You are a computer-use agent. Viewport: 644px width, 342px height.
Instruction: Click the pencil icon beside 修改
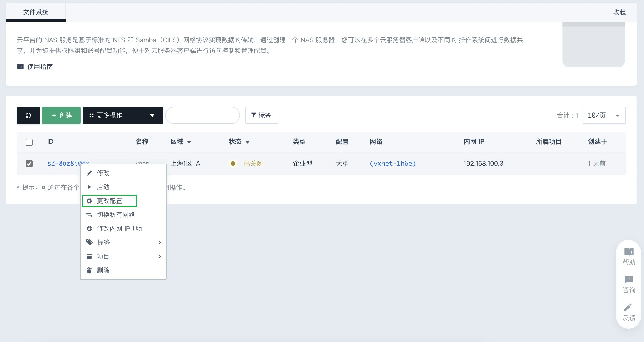pos(89,173)
